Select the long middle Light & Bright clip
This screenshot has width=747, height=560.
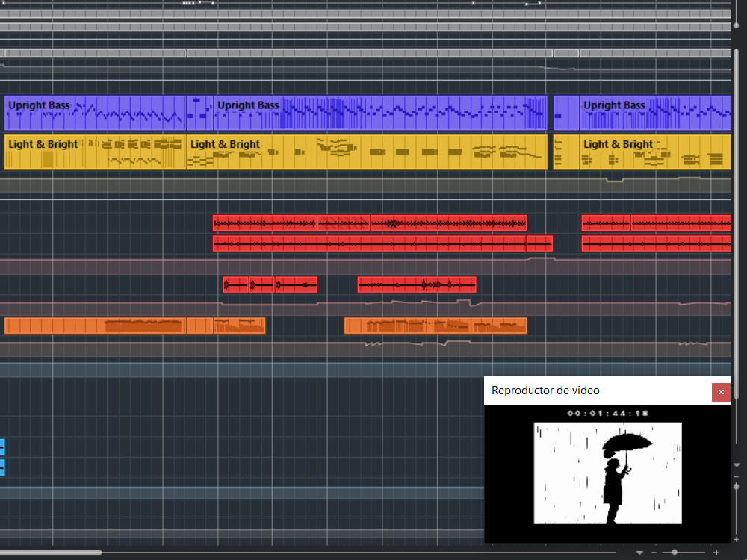click(367, 152)
